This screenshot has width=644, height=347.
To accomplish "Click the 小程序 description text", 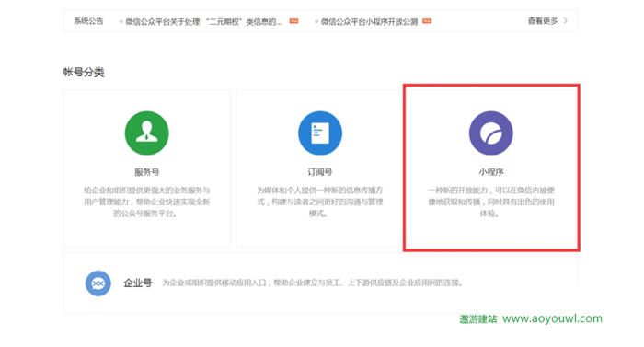I will coord(490,202).
